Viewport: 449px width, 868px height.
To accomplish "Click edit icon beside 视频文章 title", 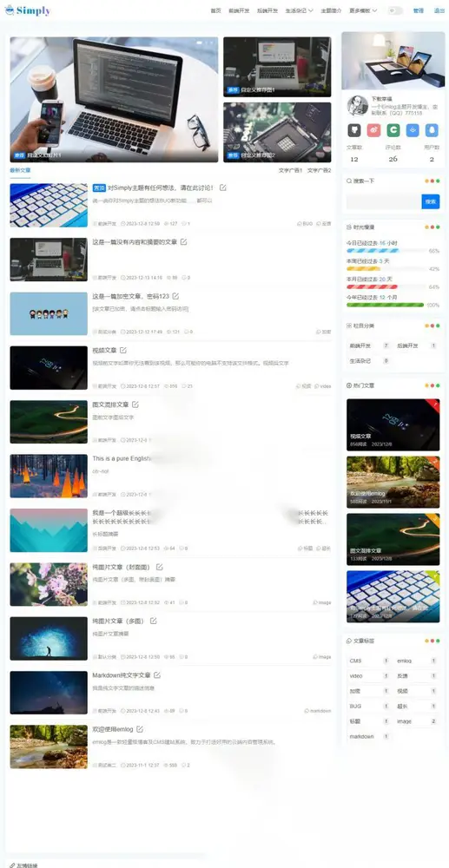I will (x=123, y=351).
